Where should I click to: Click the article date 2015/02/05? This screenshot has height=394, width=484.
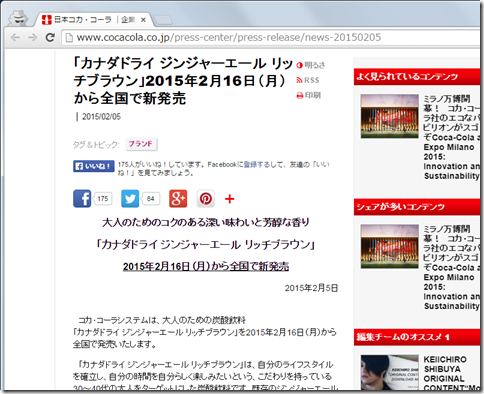coord(101,117)
